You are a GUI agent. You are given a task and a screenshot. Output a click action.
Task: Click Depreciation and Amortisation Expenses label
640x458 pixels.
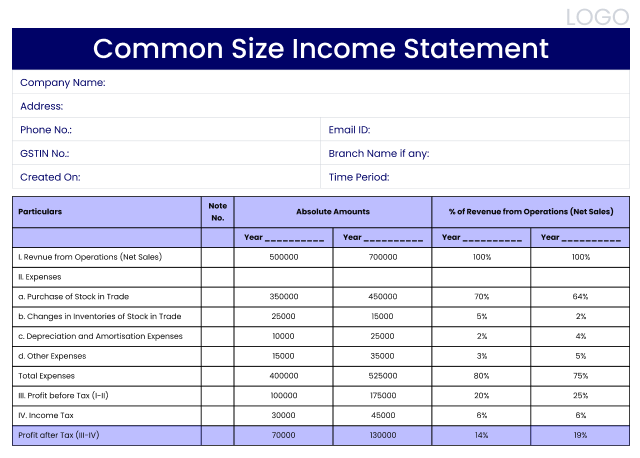coord(100,336)
